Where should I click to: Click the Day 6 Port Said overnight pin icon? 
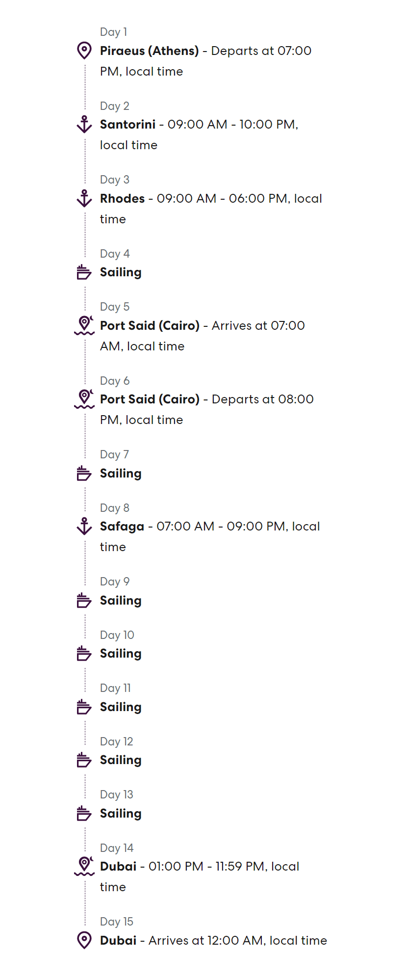pyautogui.click(x=84, y=399)
